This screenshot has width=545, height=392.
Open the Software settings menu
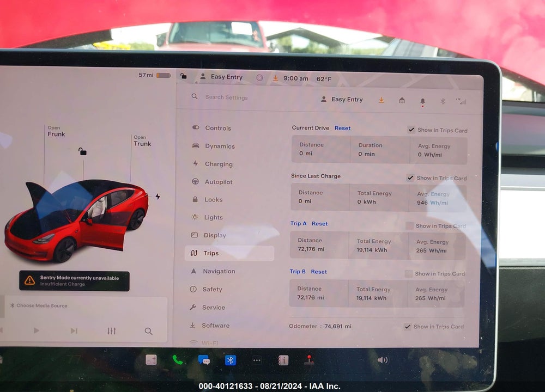click(209, 326)
